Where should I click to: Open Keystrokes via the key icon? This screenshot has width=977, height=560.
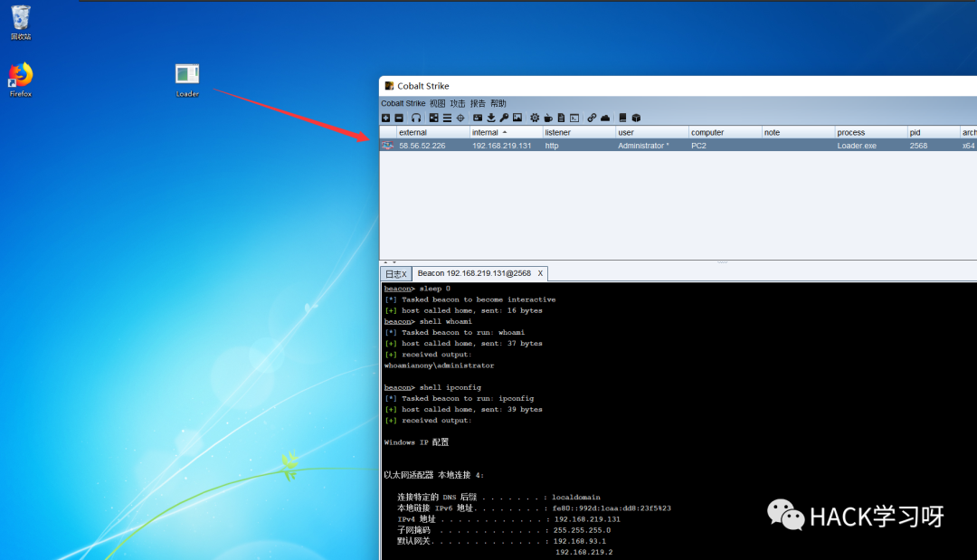coord(504,118)
